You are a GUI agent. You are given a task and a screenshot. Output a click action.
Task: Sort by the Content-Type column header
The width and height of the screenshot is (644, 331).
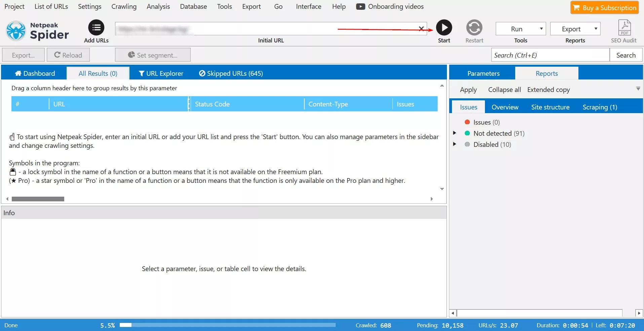[348, 104]
